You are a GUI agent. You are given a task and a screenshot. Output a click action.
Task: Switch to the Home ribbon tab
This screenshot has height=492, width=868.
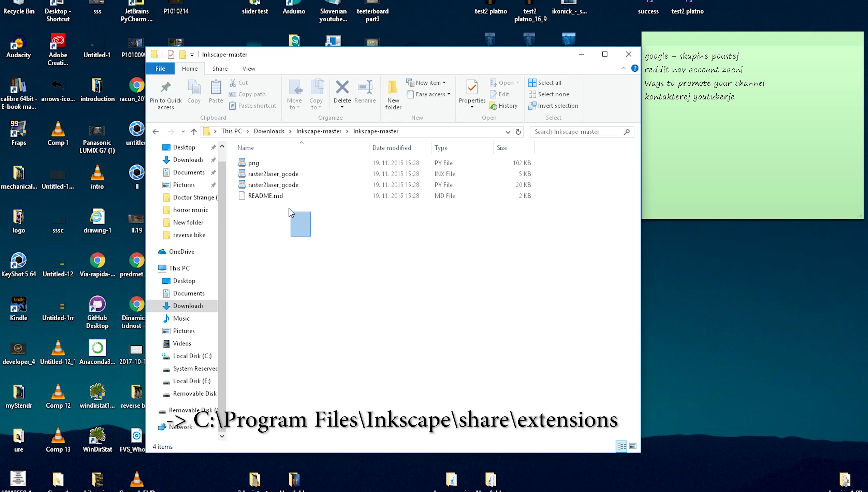point(190,69)
